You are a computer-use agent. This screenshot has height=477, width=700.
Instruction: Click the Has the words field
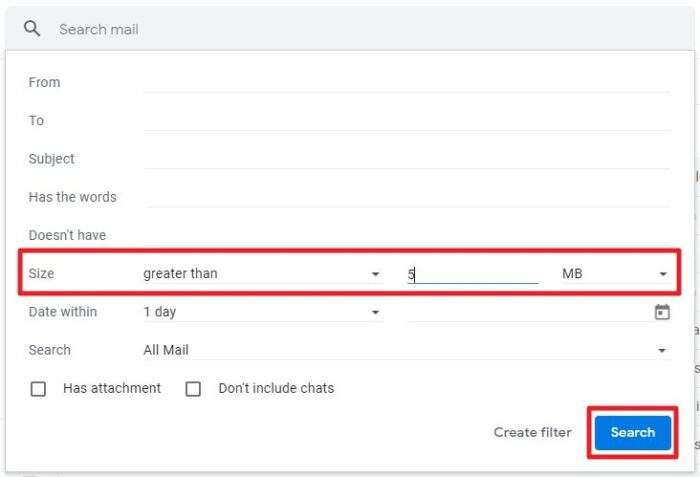(408, 197)
